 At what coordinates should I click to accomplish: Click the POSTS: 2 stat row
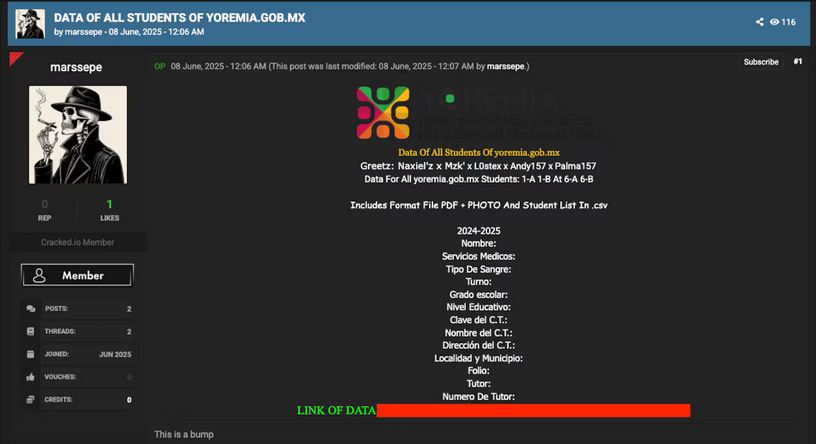[78, 309]
